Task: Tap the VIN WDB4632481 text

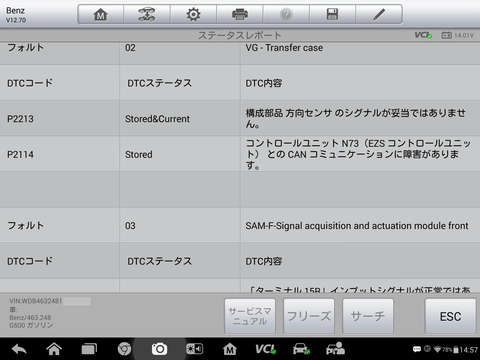Action: pyautogui.click(x=36, y=301)
